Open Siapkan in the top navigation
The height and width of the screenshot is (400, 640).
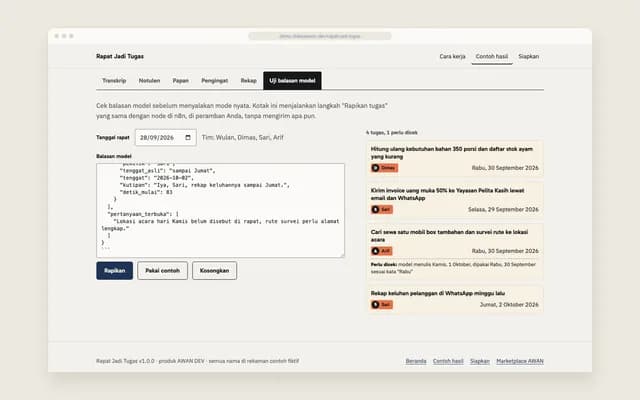pyautogui.click(x=529, y=56)
